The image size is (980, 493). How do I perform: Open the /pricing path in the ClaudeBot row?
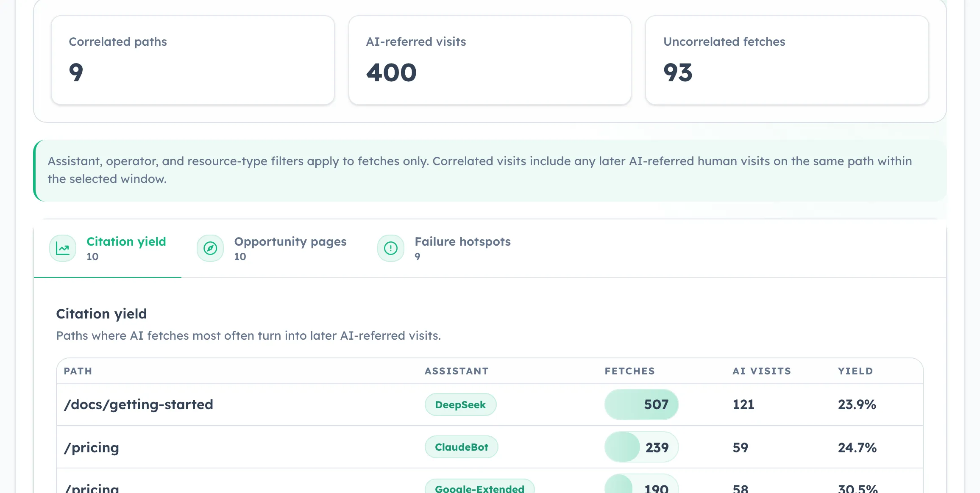pos(92,447)
